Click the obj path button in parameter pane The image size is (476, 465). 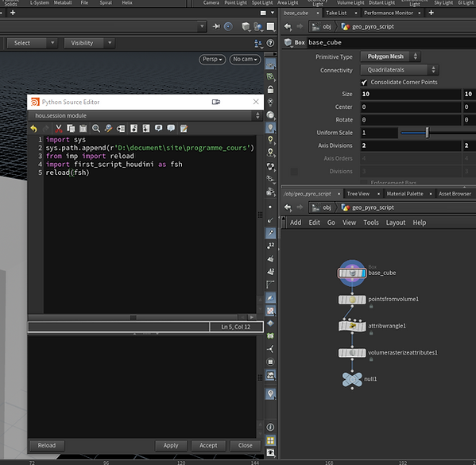click(323, 27)
